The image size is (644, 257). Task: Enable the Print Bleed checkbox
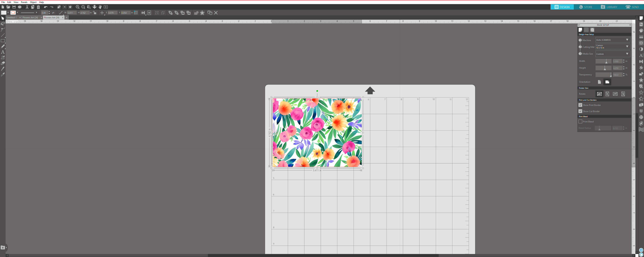coord(580,122)
